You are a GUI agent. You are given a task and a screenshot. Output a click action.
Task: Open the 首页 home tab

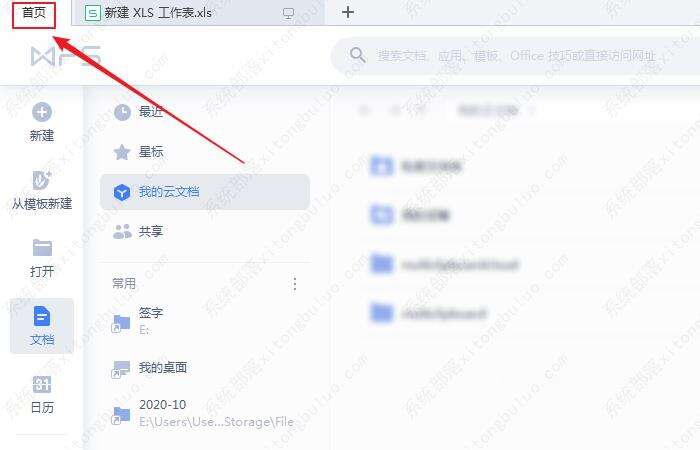[34, 13]
